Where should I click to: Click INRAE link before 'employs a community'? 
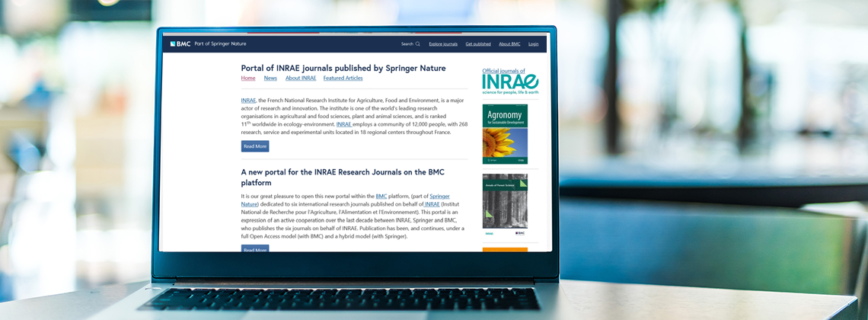click(343, 124)
